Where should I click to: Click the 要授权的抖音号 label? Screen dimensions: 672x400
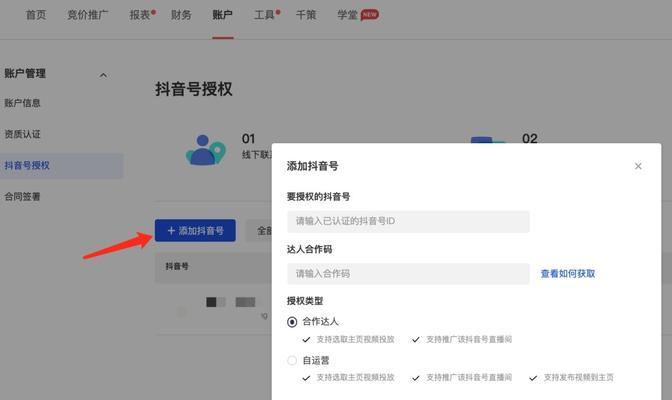coord(318,197)
